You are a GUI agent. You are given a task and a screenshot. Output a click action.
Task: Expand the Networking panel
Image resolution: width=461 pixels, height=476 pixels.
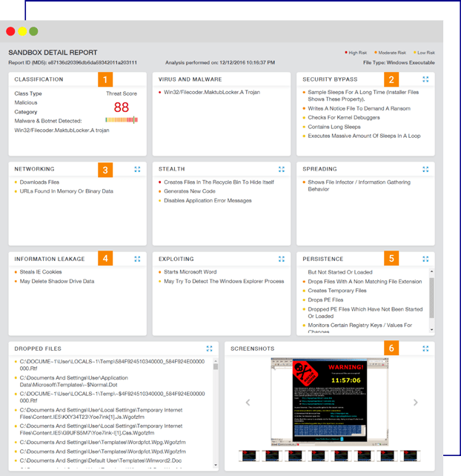tap(138, 169)
